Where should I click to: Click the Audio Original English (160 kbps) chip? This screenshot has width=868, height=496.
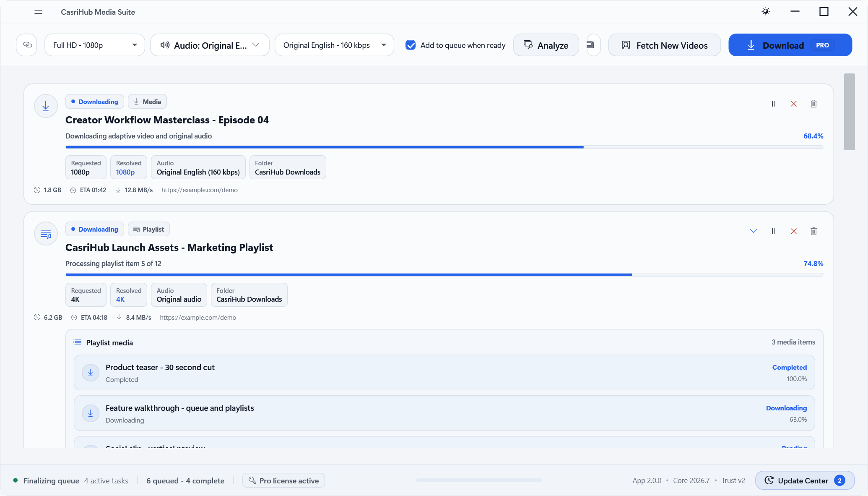[x=198, y=167]
